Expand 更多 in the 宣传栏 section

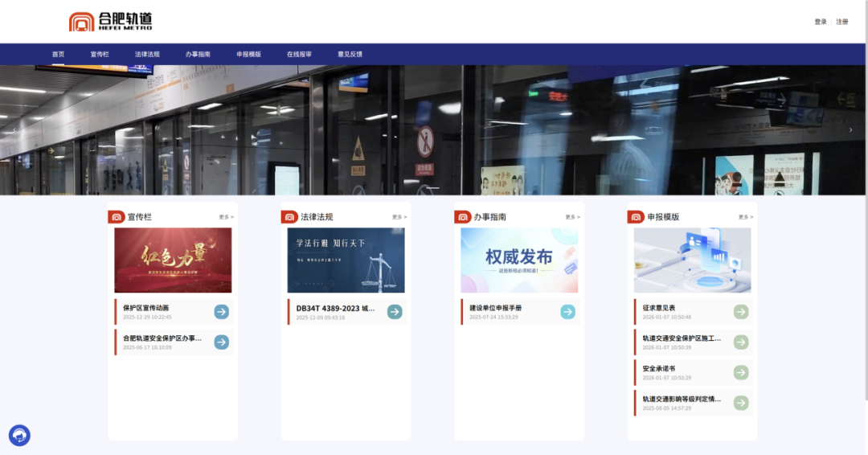[x=226, y=217]
